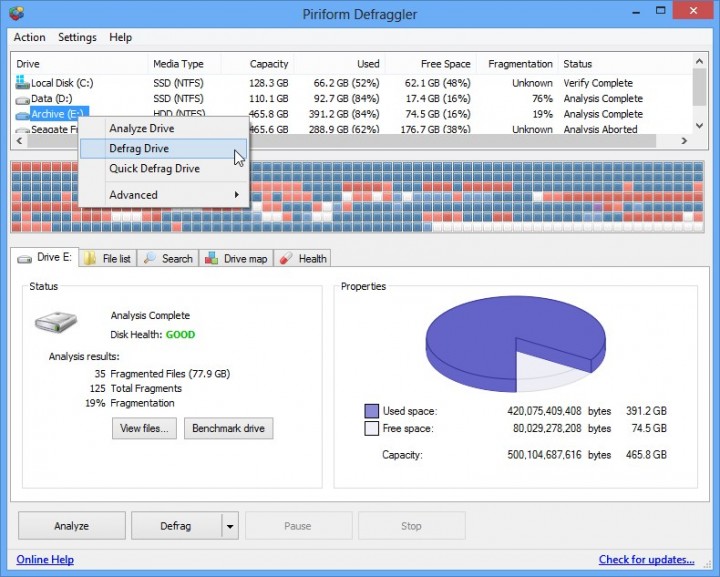The height and width of the screenshot is (577, 720).
Task: Click the Analyze button
Action: pos(72,526)
